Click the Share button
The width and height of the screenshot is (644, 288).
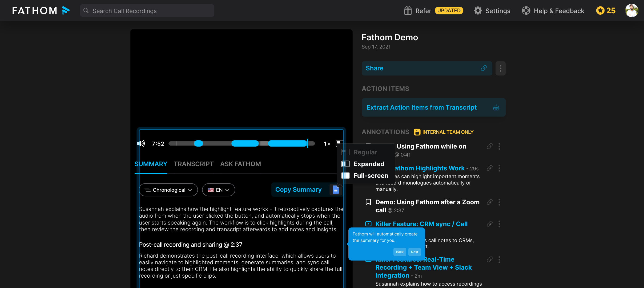click(x=427, y=68)
